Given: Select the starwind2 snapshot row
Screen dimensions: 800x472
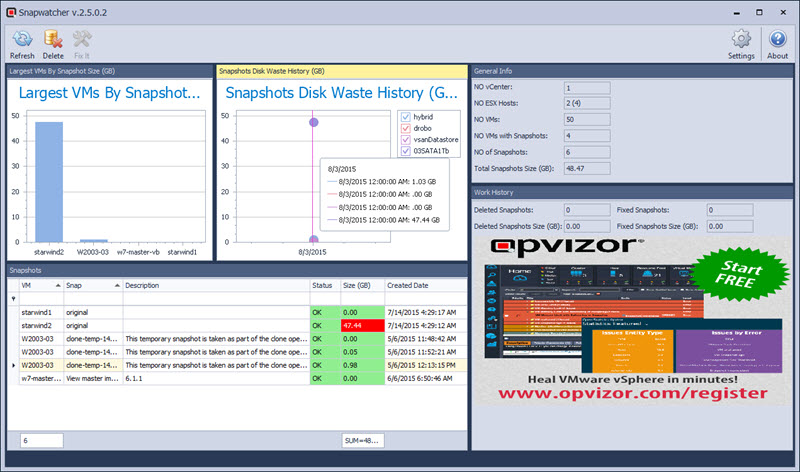Looking at the screenshot, I should pos(243,326).
